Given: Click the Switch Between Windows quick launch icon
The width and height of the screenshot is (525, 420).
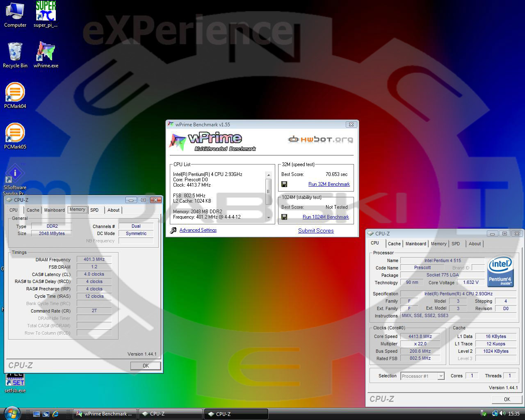Looking at the screenshot, I should [46, 414].
